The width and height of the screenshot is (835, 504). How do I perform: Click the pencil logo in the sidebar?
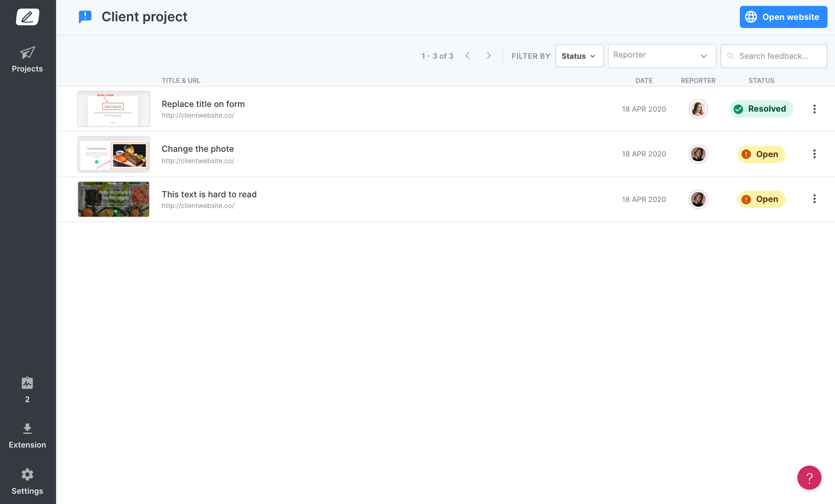click(x=28, y=17)
